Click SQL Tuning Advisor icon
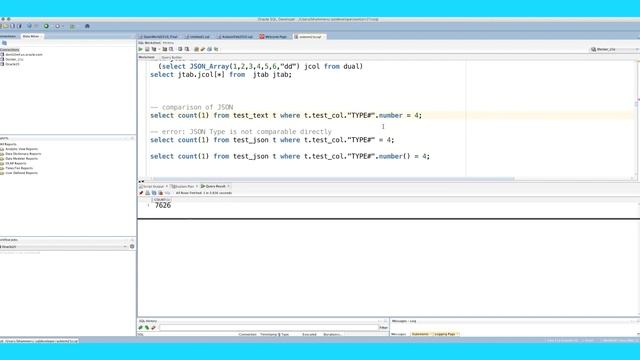This screenshot has width=640, height=360. 171,49
